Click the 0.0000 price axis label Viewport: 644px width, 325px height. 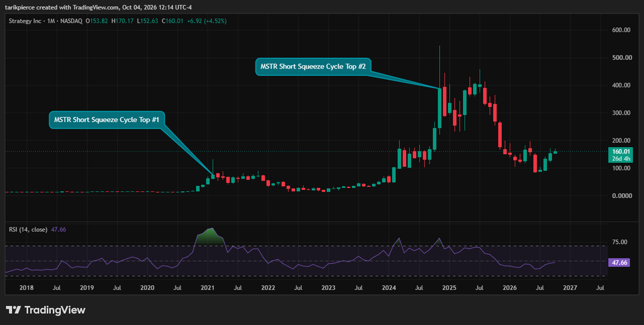[x=621, y=196]
